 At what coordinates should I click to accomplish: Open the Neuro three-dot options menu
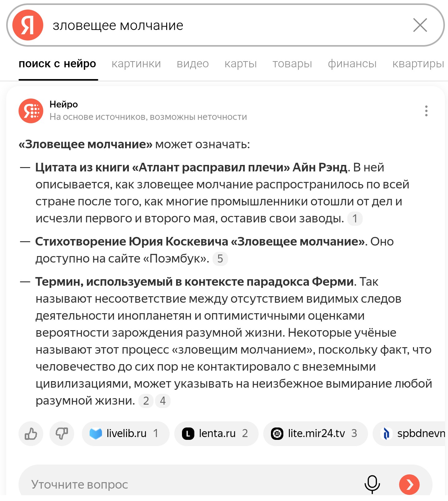426,111
